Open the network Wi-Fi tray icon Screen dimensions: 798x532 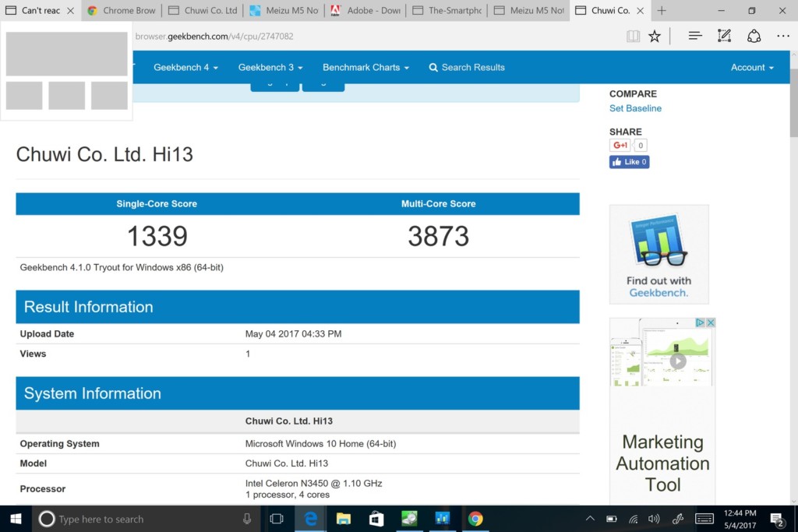click(633, 519)
